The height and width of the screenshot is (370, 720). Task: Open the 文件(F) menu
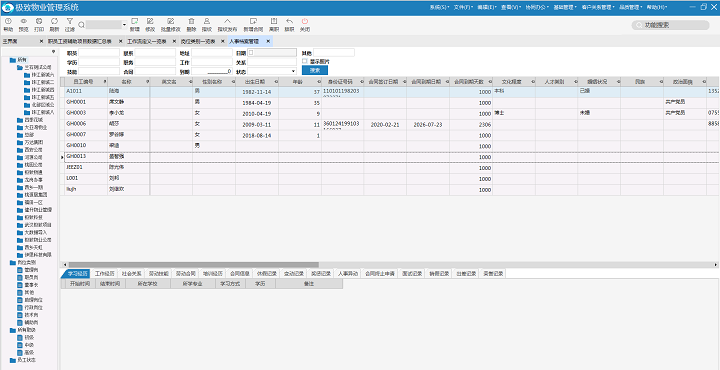coord(463,7)
